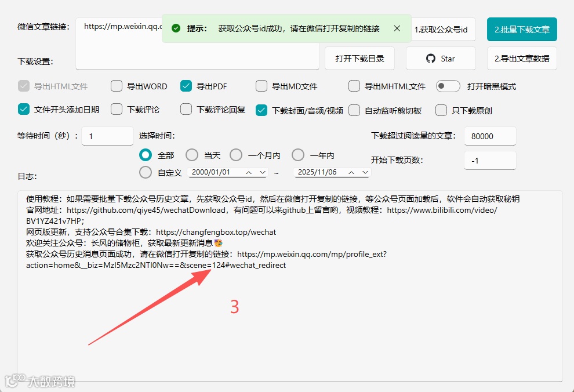574x392 pixels.
Task: Click the 导出HTML文件 disabled checkbox
Action: tap(23, 86)
